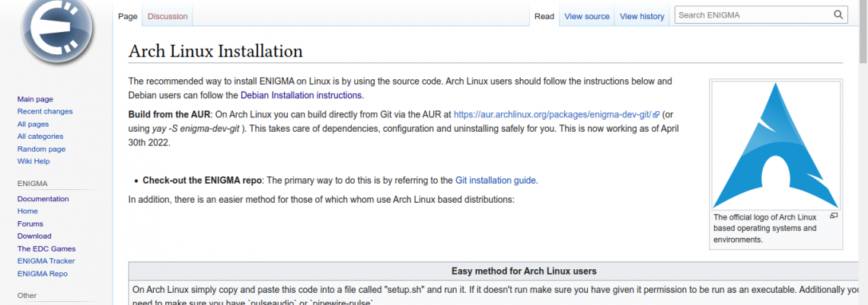This screenshot has width=868, height=305.
Task: Click the ENIGMA sidebar section heading
Action: [x=32, y=184]
